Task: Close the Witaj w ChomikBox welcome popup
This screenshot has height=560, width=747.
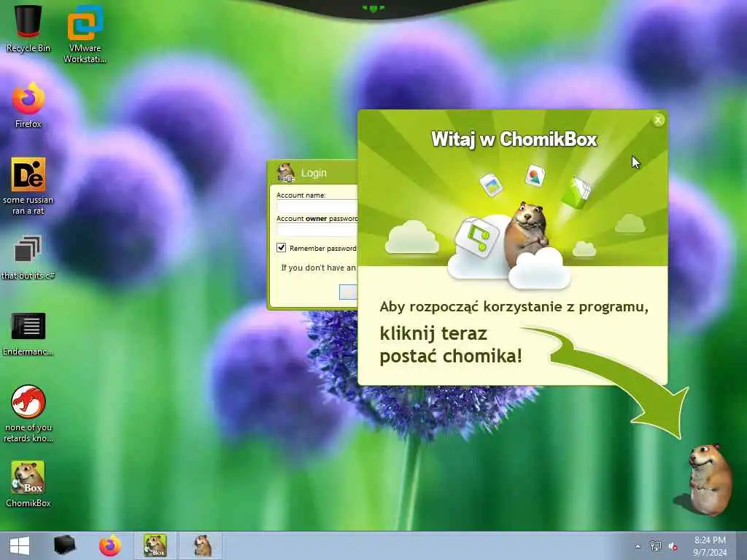Action: point(658,120)
